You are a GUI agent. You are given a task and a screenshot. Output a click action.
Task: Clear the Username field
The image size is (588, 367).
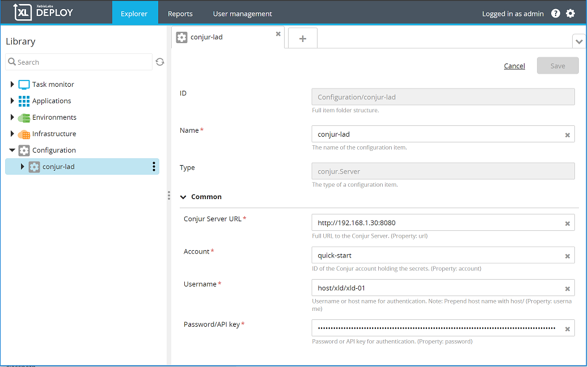(x=568, y=289)
